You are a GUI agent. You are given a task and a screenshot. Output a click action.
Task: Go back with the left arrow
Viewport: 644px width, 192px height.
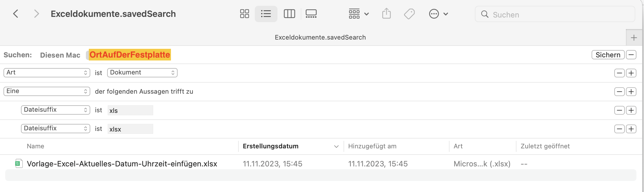16,14
